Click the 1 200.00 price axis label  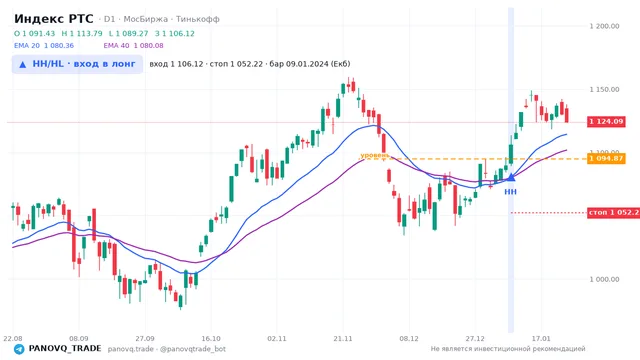point(604,26)
